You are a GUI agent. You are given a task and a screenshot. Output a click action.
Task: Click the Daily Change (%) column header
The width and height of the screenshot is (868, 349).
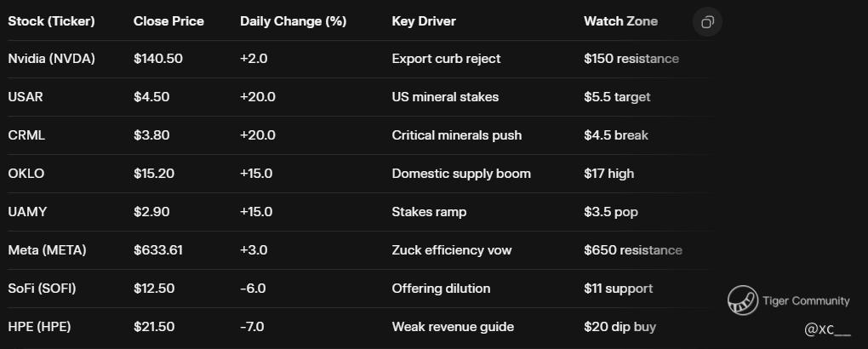pyautogui.click(x=293, y=21)
